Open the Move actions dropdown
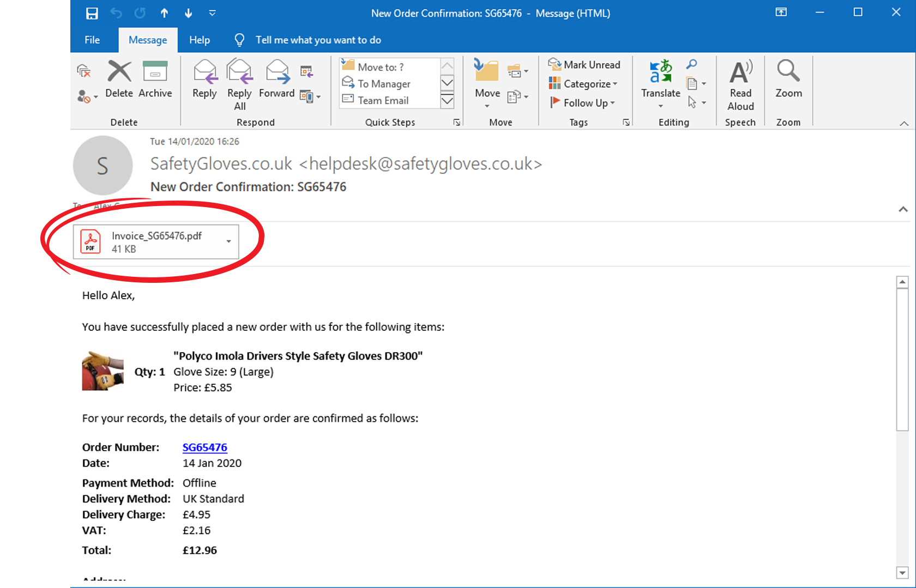 517,97
